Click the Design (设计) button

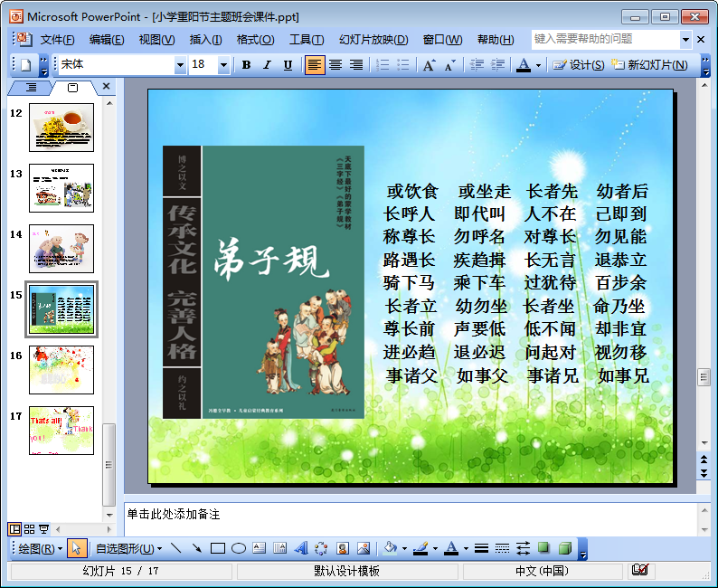click(579, 65)
